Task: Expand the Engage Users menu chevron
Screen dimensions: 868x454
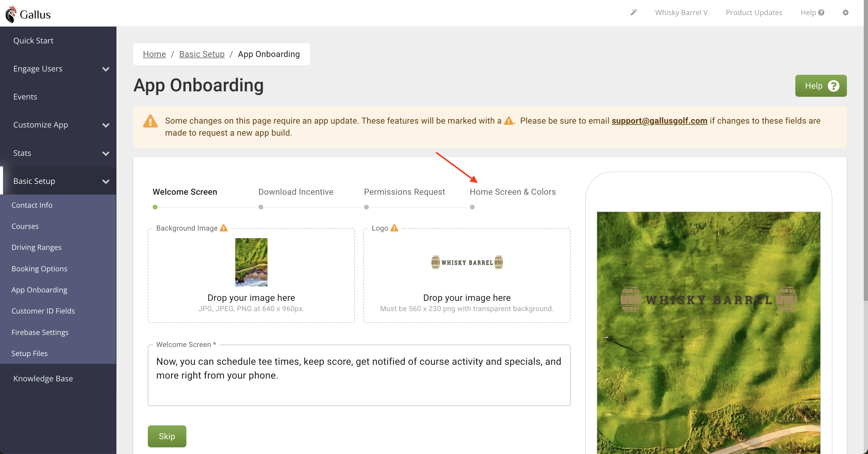Action: click(106, 69)
